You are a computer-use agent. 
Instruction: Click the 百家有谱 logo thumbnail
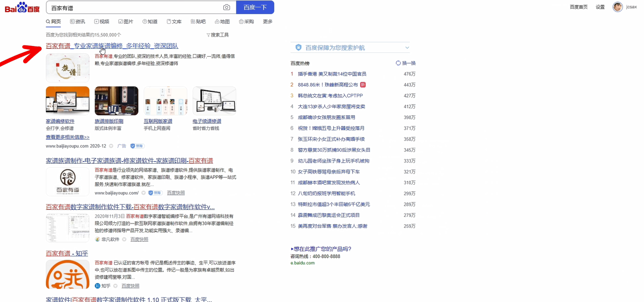point(67,181)
